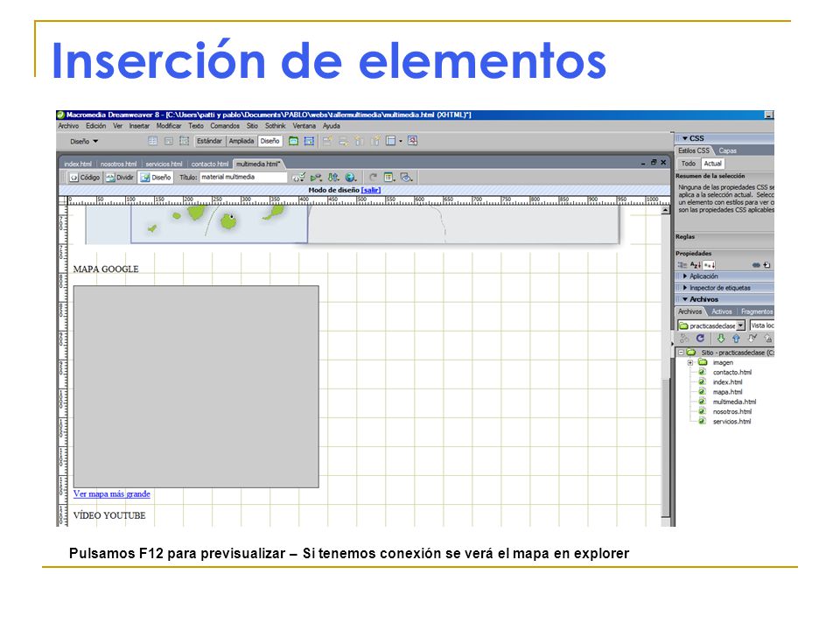Show category view in CSS Propiedades

pyautogui.click(x=682, y=264)
